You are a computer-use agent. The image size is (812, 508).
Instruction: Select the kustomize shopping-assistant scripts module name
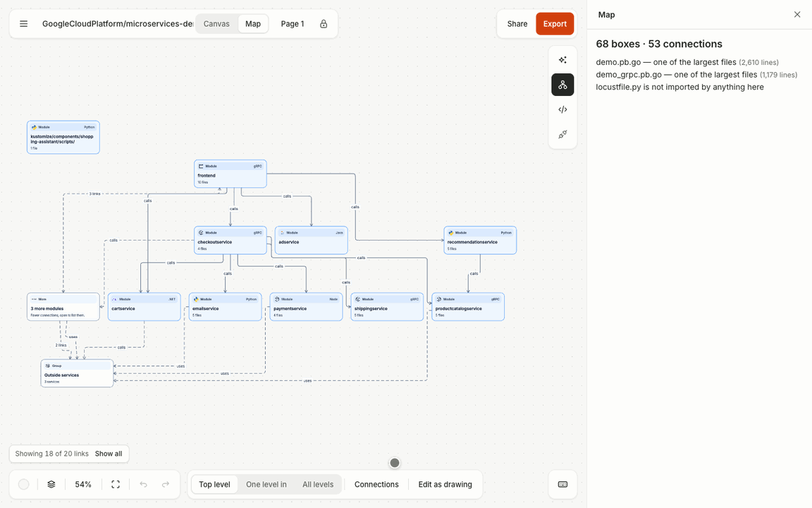click(61, 139)
